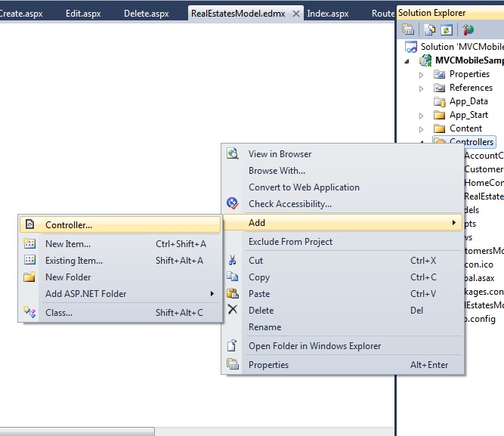This screenshot has width=504, height=436.
Task: Click the App_Data folder icon
Action: coord(439,101)
